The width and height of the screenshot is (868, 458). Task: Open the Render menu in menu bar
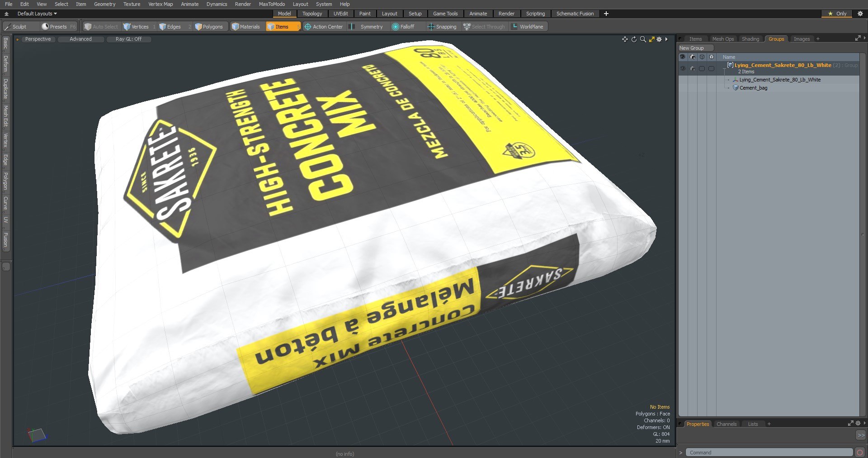pos(243,4)
